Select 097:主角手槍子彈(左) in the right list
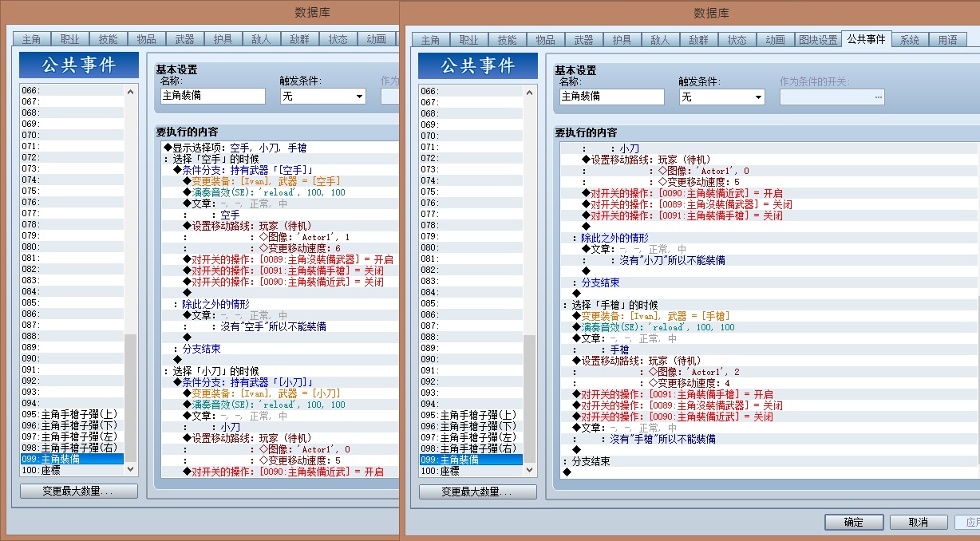Viewport: 980px width, 541px height. (472, 437)
